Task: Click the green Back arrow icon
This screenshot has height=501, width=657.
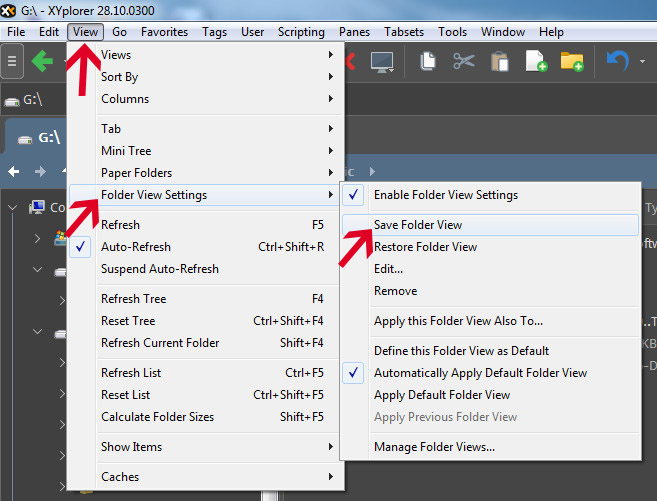Action: click(43, 62)
